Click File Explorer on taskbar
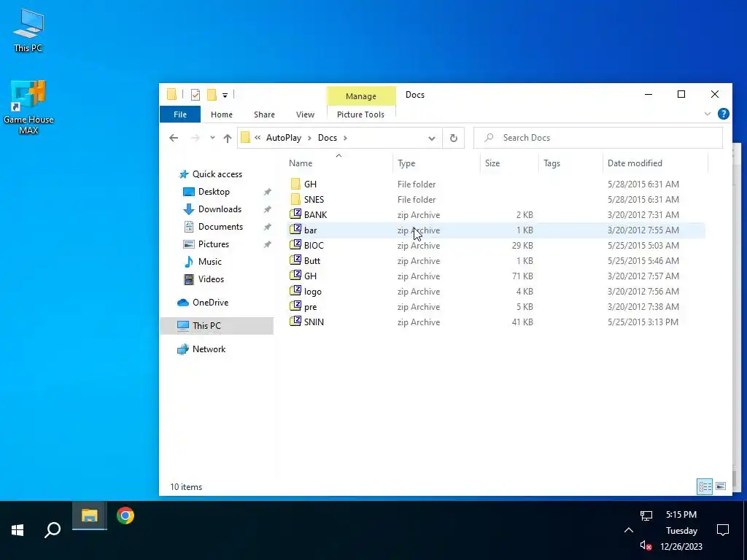This screenshot has width=747, height=560. coord(89,516)
